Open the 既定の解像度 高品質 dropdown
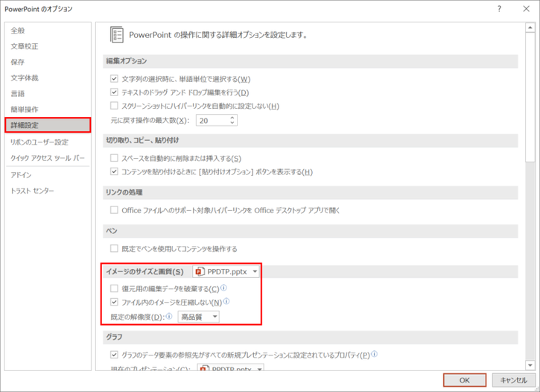 pyautogui.click(x=198, y=317)
